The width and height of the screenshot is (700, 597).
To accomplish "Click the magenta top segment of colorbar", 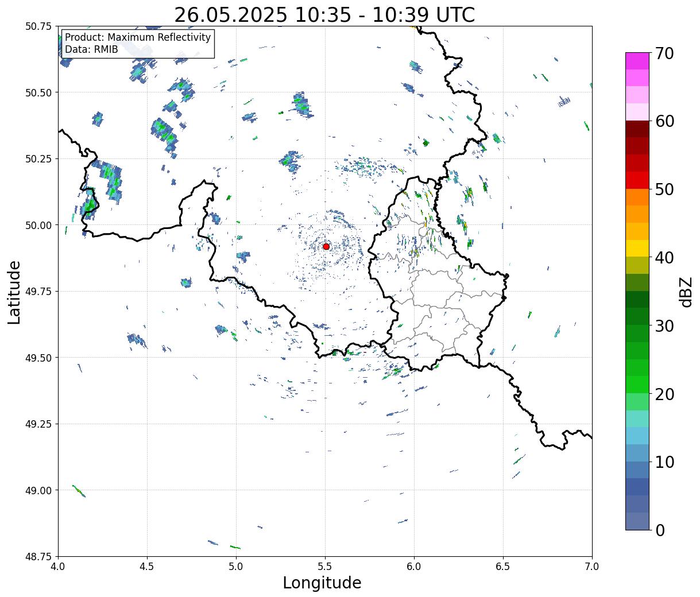I will (x=637, y=61).
